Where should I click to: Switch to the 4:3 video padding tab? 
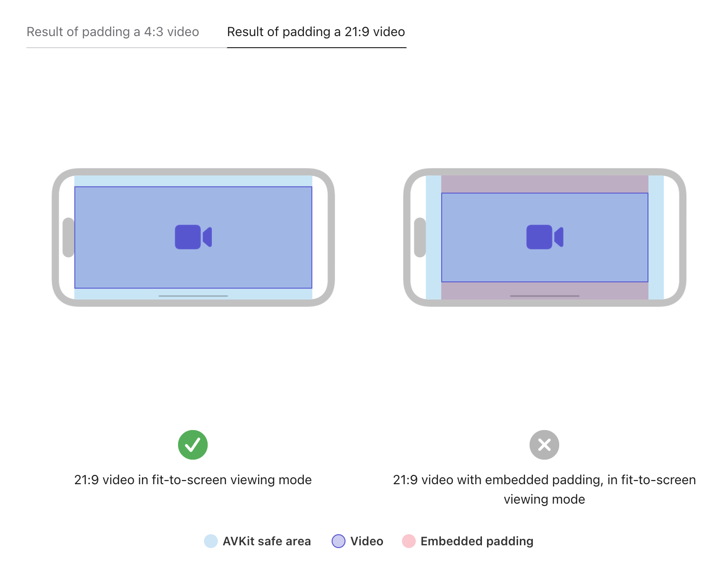113,32
